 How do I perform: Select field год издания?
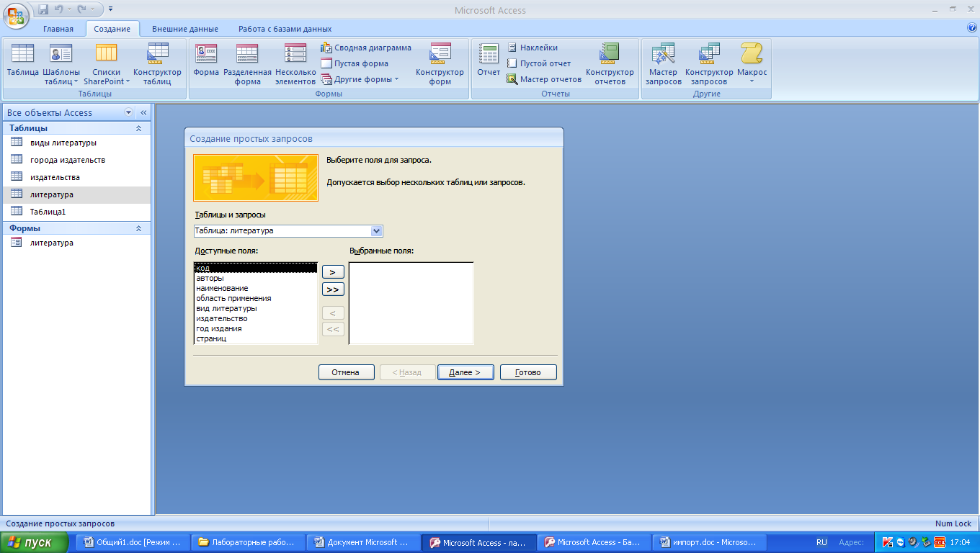coord(256,328)
